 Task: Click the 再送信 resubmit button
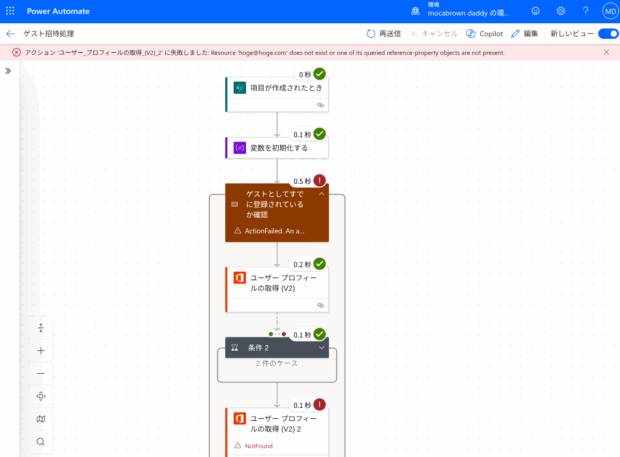(384, 34)
